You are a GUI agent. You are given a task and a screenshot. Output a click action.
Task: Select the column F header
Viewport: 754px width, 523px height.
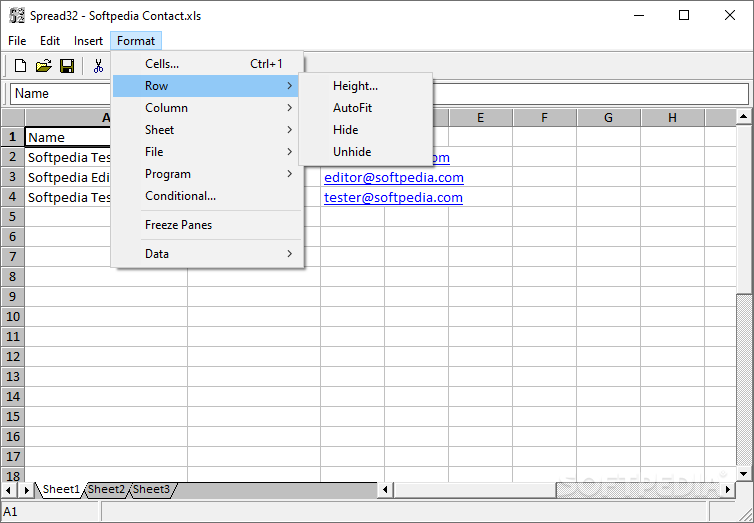pos(544,118)
